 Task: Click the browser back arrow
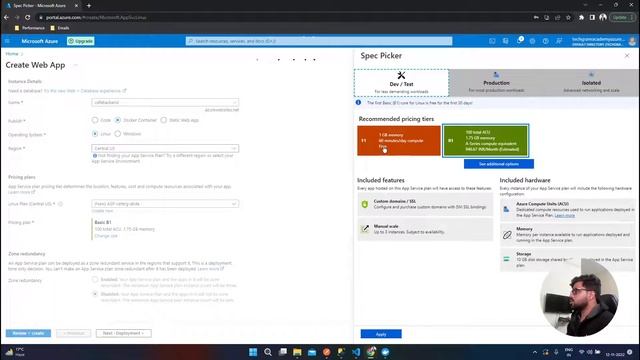coord(6,18)
